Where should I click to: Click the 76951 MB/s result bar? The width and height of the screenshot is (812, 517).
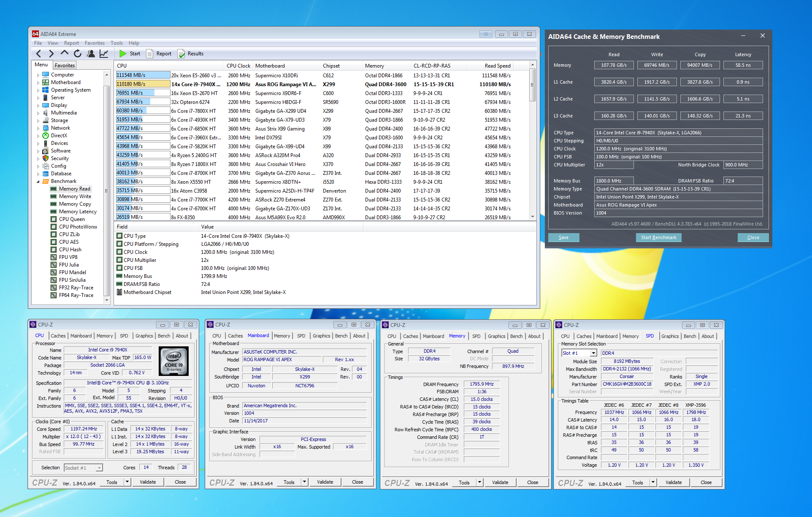point(143,93)
